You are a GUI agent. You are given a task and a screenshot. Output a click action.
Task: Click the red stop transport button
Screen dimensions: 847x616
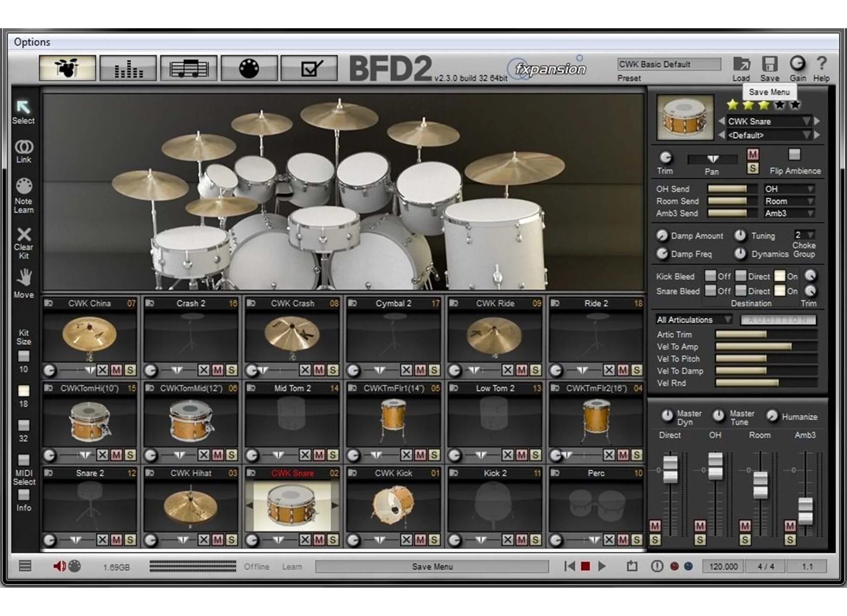586,566
